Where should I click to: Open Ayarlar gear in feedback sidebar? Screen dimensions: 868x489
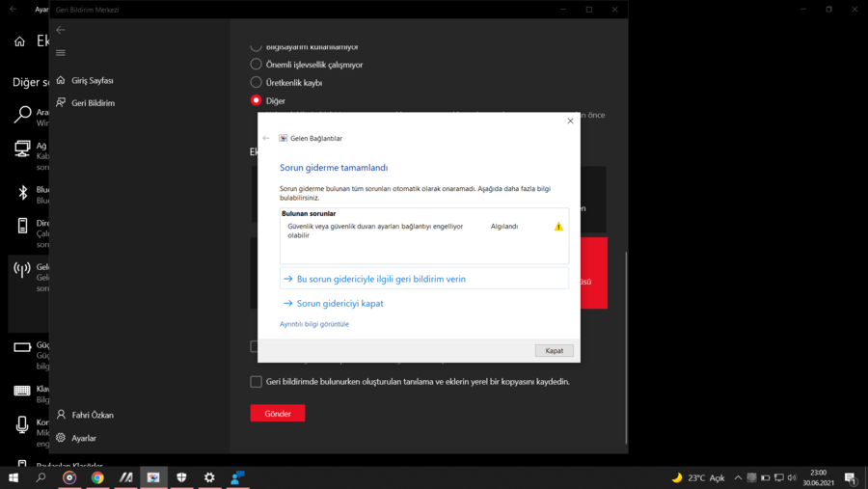point(62,438)
